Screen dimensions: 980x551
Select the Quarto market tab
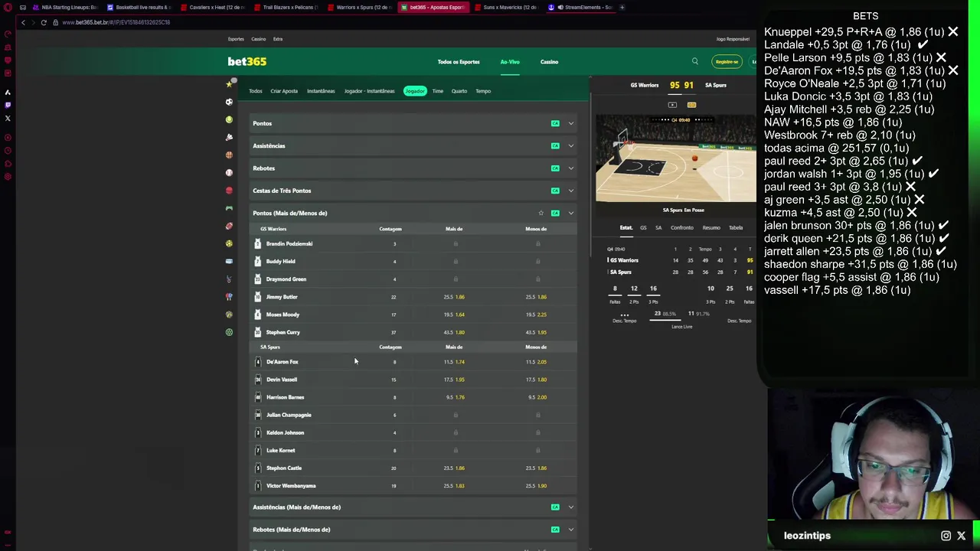(x=459, y=91)
